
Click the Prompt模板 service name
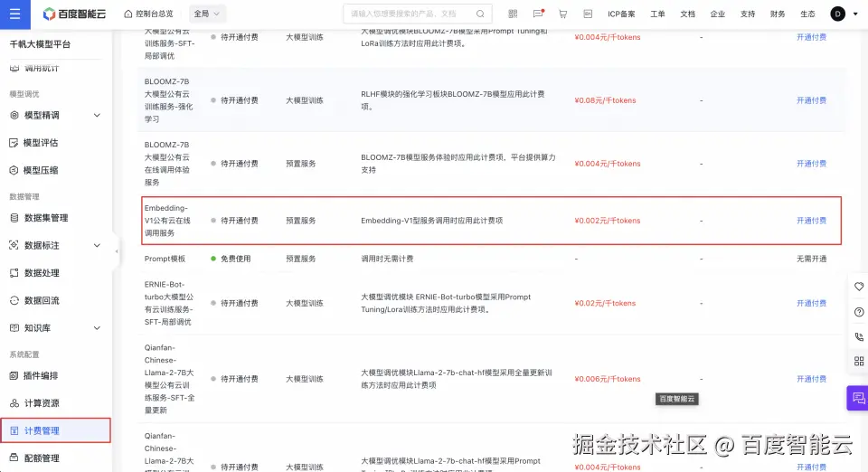[165, 259]
